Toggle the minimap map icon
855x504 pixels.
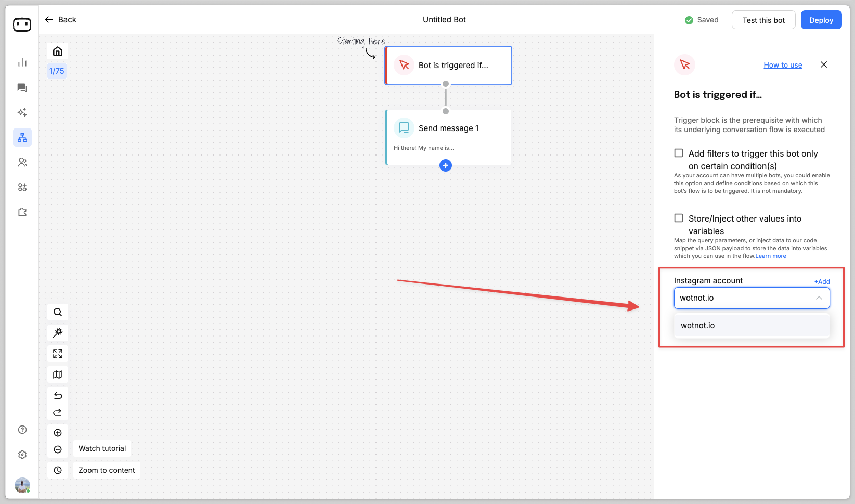[x=58, y=374]
